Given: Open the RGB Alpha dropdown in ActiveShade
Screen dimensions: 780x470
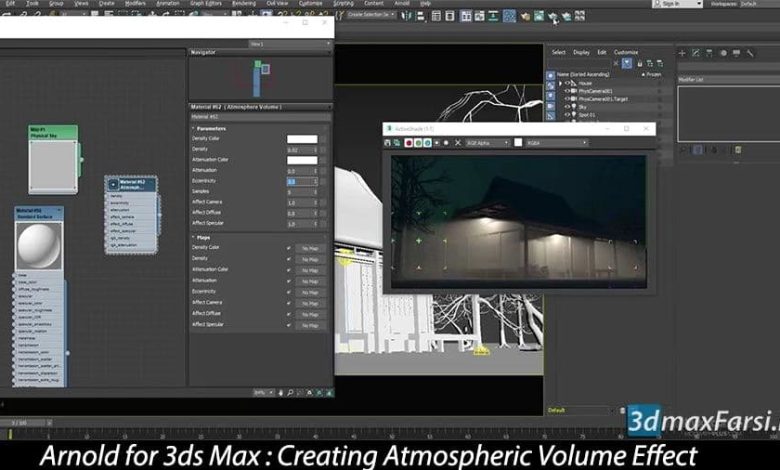Looking at the screenshot, I should (488, 143).
